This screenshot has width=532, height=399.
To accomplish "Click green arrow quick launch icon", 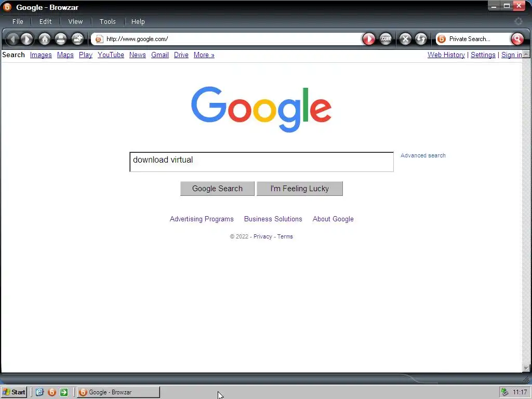I will tap(64, 392).
